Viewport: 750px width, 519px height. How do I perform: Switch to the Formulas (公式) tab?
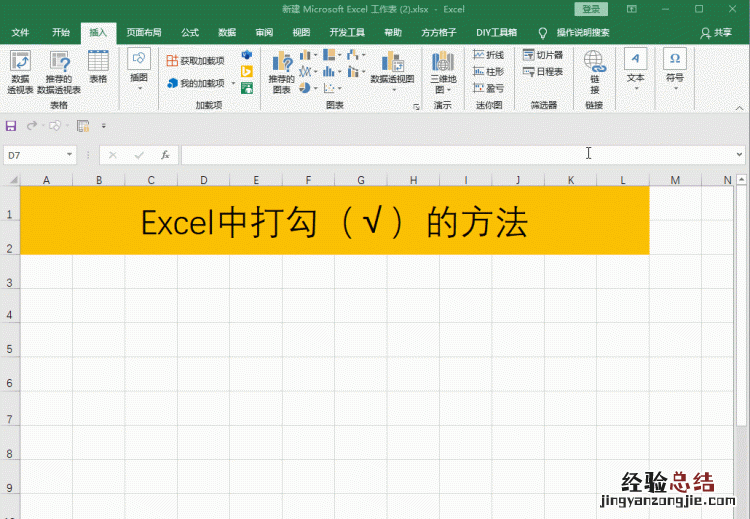tap(190, 32)
